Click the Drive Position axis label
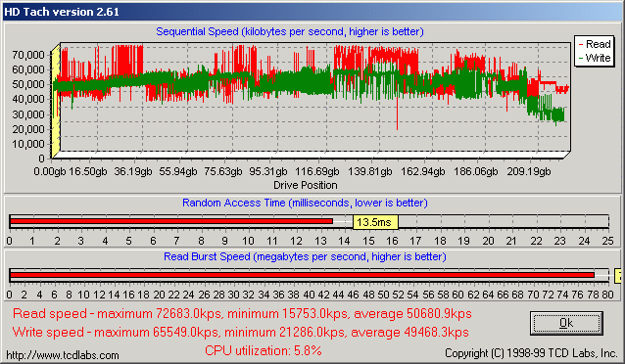Image resolution: width=625 pixels, height=364 pixels. (306, 185)
